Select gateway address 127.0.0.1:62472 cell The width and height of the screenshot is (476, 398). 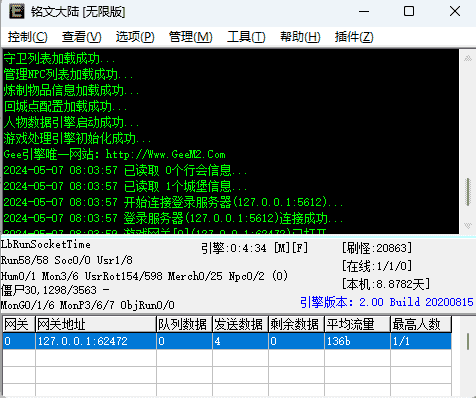(x=96, y=341)
